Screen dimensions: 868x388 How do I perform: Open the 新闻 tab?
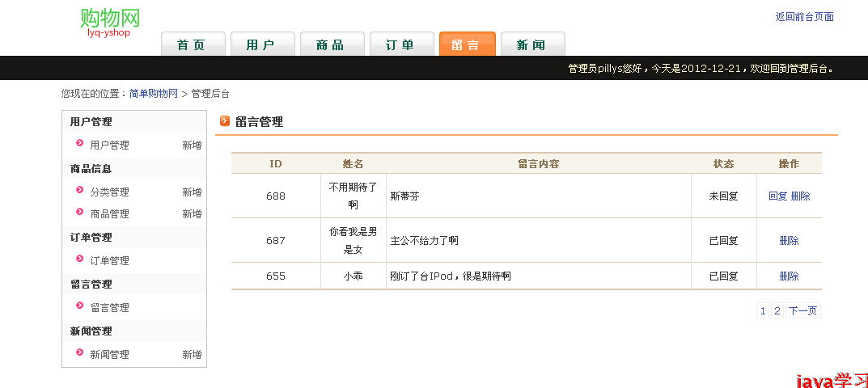pyautogui.click(x=532, y=44)
